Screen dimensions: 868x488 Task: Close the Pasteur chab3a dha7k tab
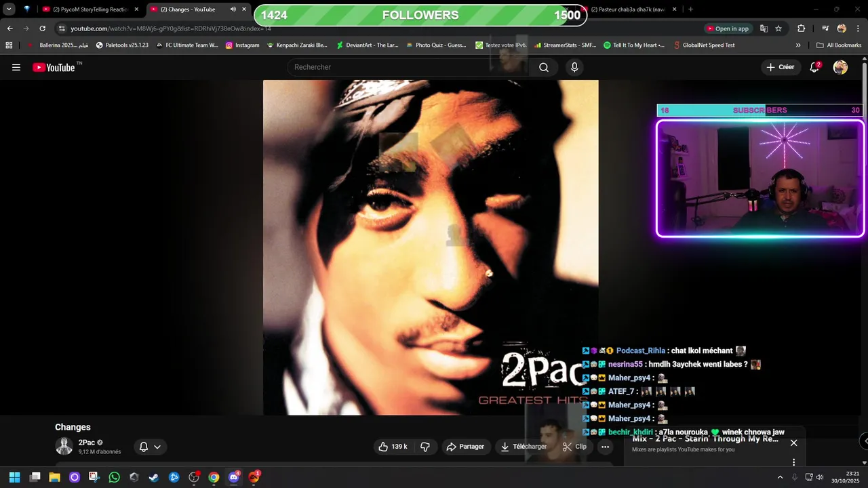[674, 9]
